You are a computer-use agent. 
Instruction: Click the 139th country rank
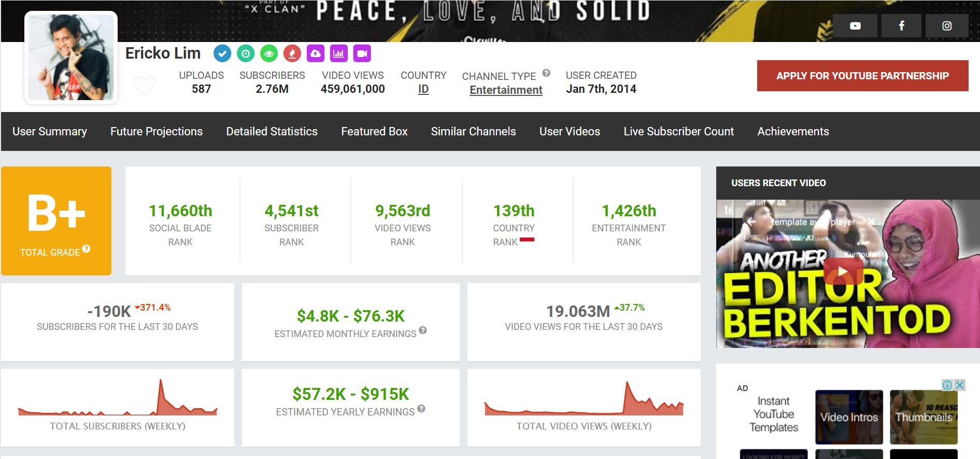tap(514, 211)
